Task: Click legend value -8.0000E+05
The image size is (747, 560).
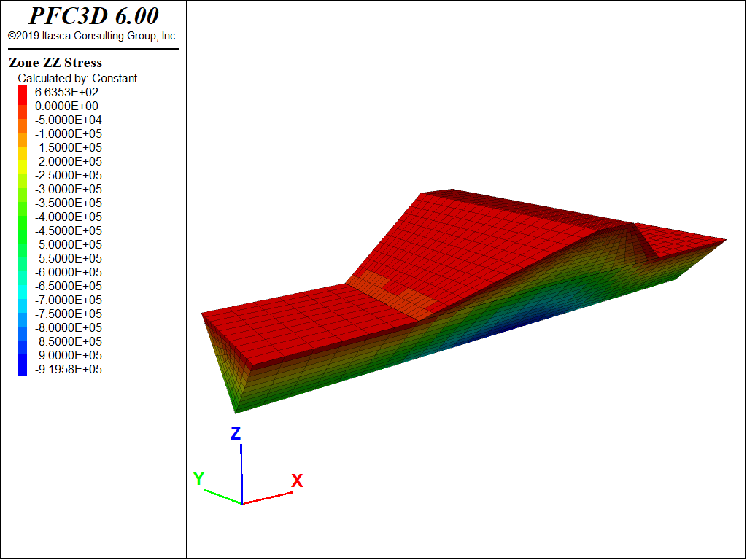Action: 69,327
